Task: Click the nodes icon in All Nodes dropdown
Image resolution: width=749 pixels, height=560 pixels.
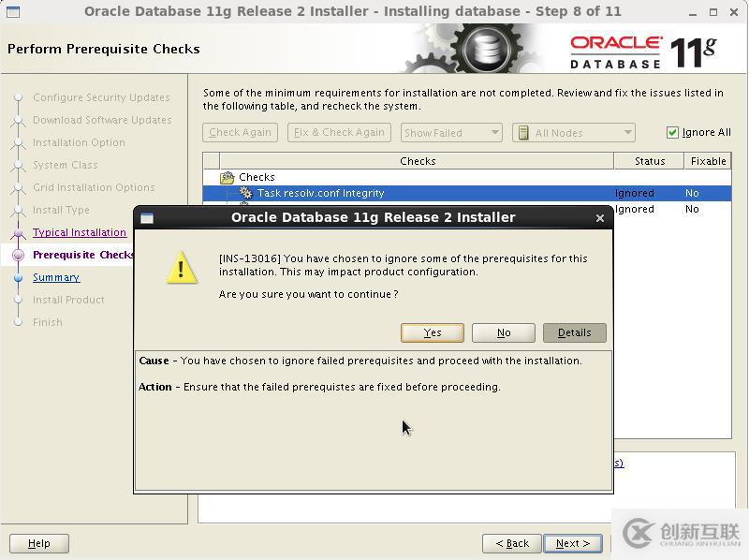Action: coord(523,132)
